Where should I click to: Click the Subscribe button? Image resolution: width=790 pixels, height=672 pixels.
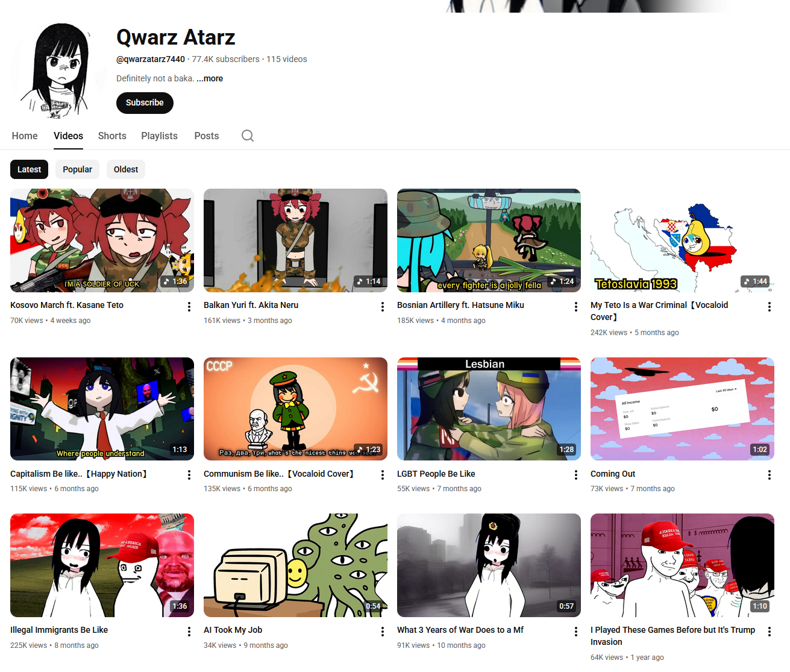coord(145,102)
